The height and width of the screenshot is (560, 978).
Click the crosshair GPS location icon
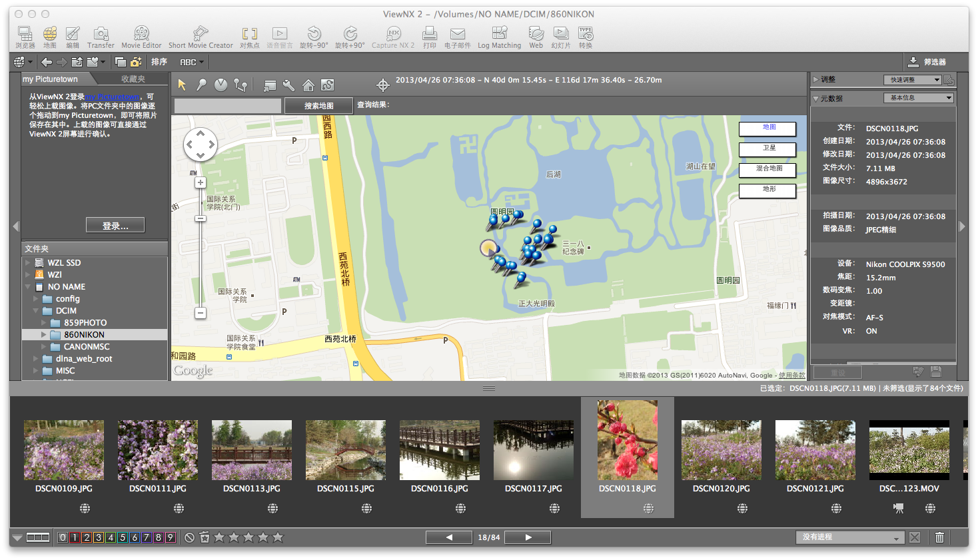point(383,85)
